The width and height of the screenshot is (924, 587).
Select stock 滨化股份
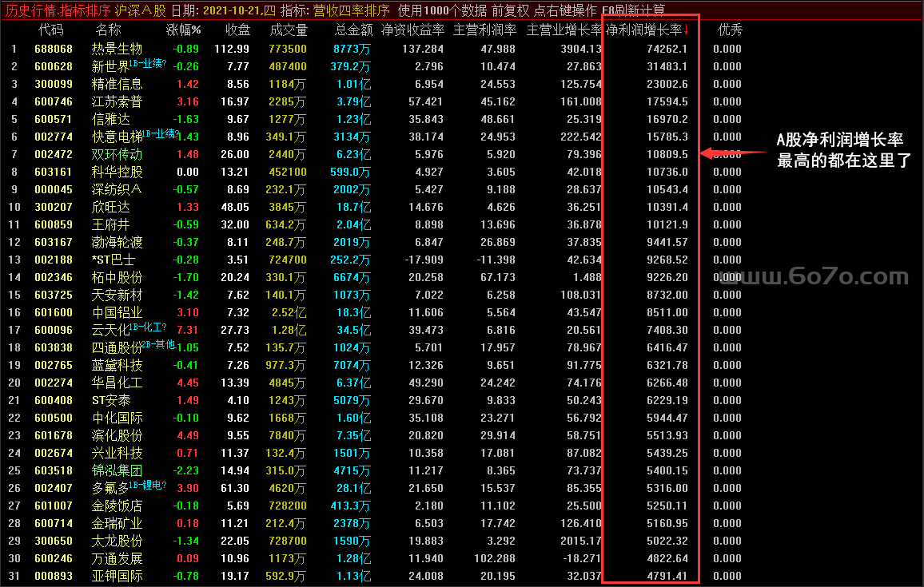(x=117, y=436)
